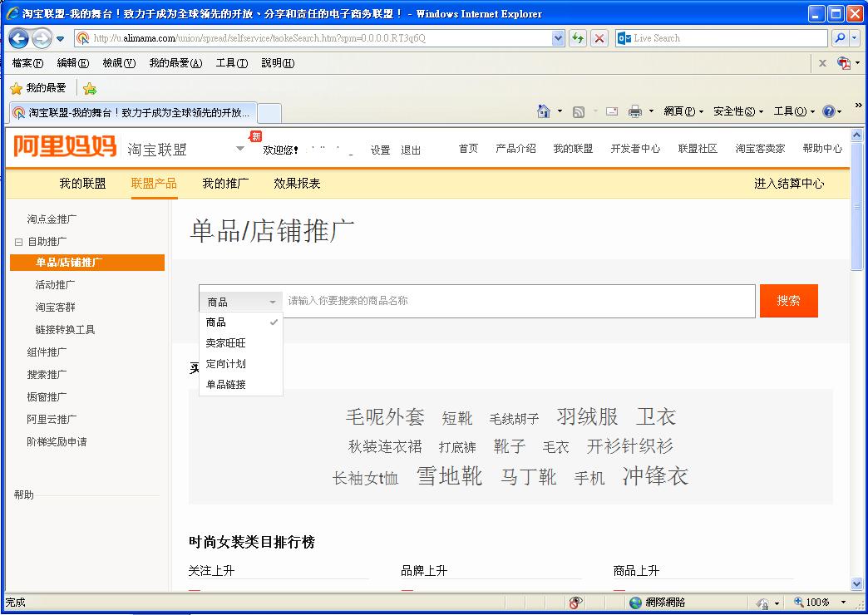Click the 新 badge icon near 淘宝联盟
Viewport: 868px width, 615px height.
(x=256, y=136)
